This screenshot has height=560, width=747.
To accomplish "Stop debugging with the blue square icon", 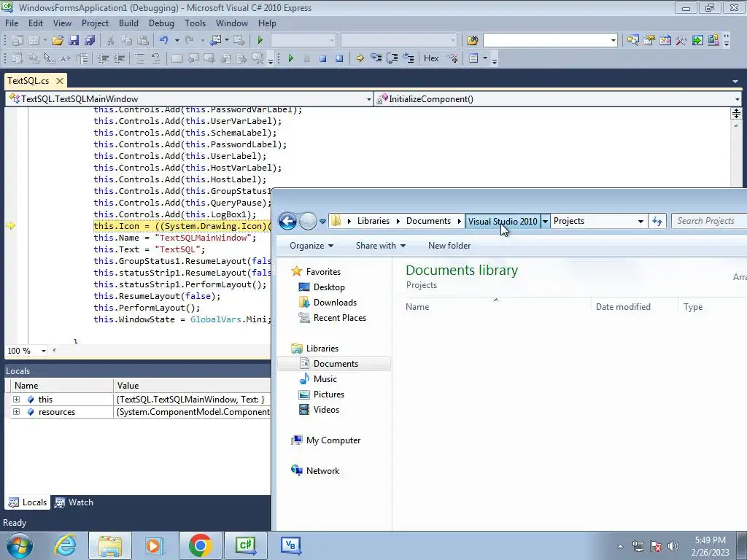I will 322,58.
